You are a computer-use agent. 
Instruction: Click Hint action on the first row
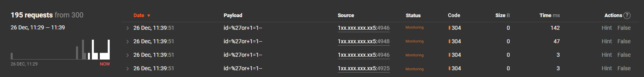(607, 28)
